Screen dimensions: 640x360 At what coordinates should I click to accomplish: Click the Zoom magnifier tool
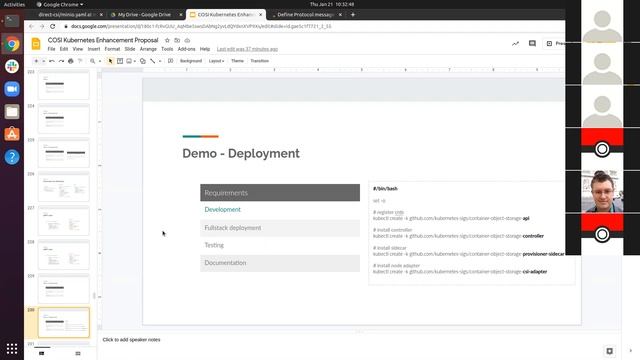[x=93, y=61]
